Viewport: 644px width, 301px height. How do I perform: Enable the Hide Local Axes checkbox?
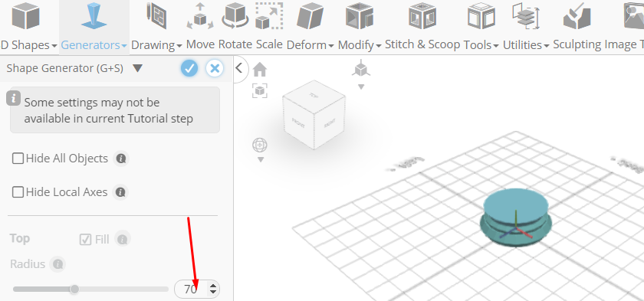coord(18,192)
